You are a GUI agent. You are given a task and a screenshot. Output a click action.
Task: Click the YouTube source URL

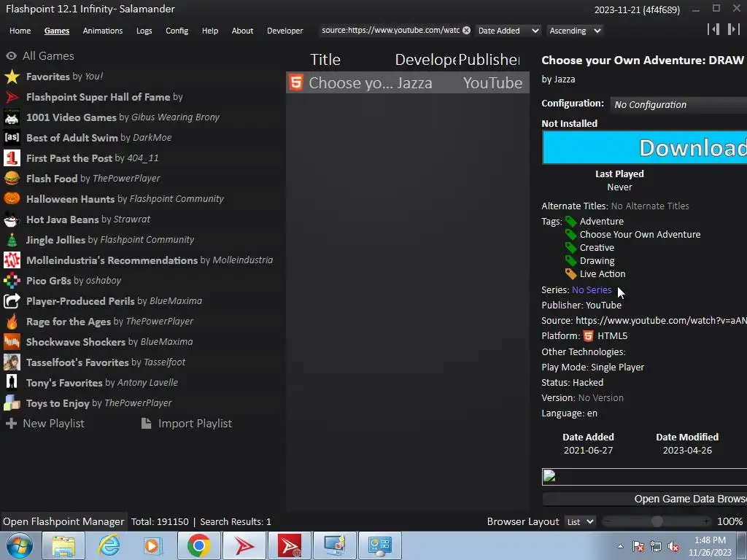pyautogui.click(x=661, y=321)
